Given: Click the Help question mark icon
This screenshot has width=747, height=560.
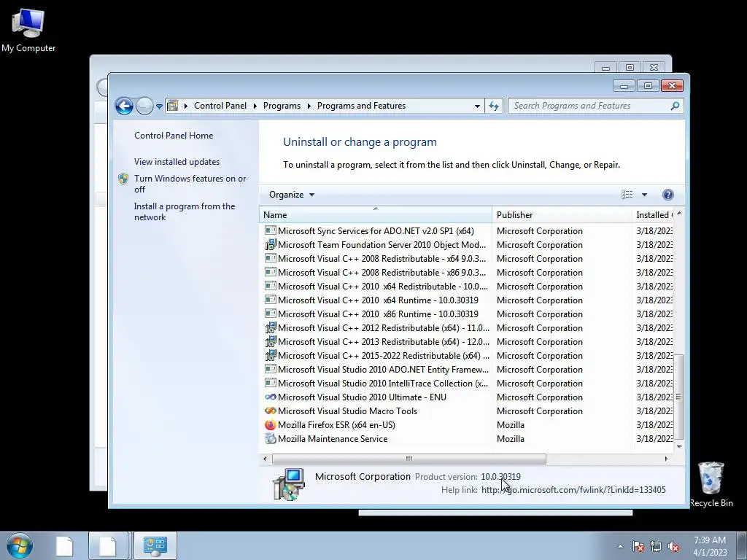Looking at the screenshot, I should pos(668,194).
